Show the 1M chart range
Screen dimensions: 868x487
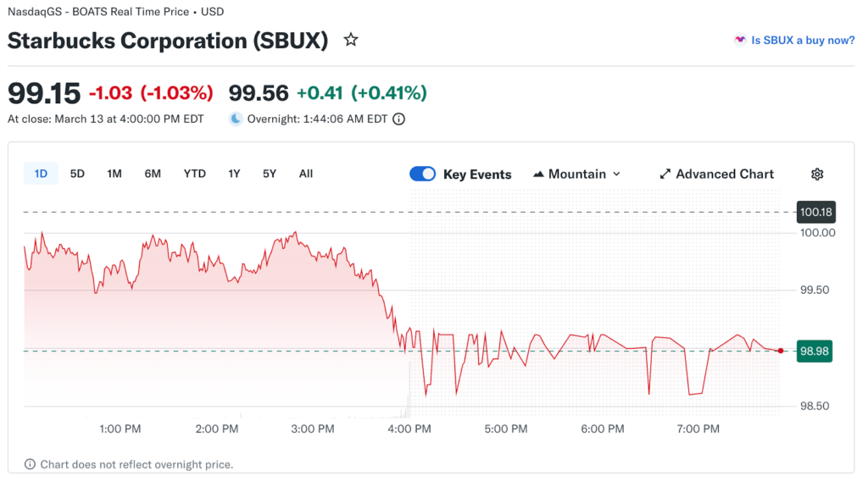[114, 174]
